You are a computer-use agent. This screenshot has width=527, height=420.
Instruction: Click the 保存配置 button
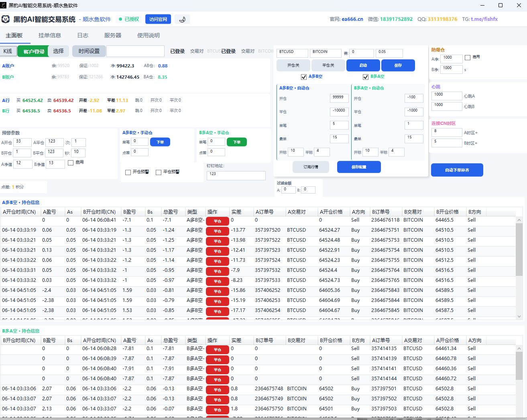[359, 167]
